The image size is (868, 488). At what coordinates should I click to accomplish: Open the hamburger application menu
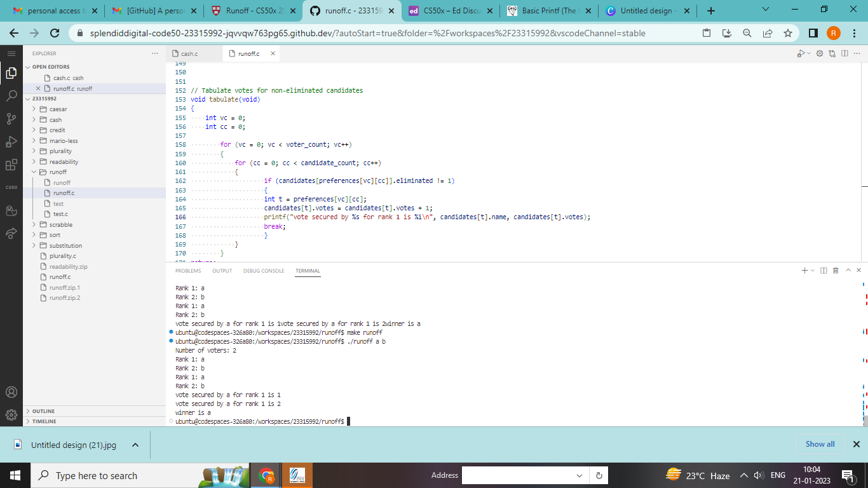click(x=11, y=54)
